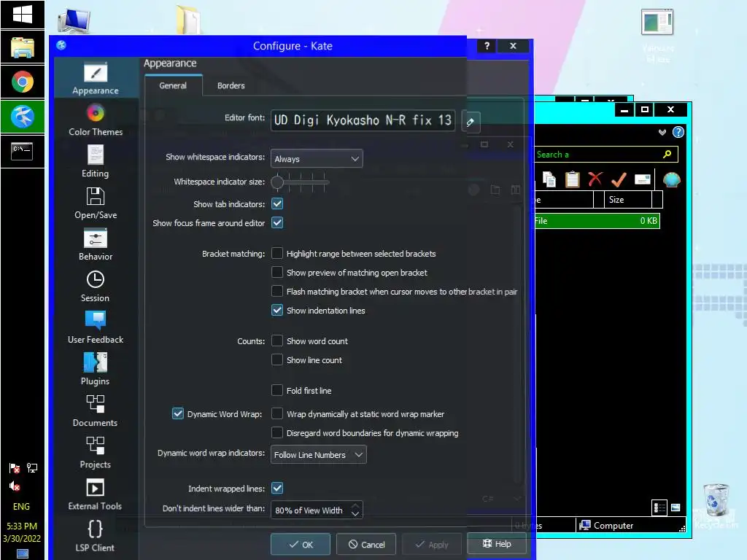Screen dimensions: 747x560
Task: Toggle Show tab indicators checkbox
Action: [277, 204]
